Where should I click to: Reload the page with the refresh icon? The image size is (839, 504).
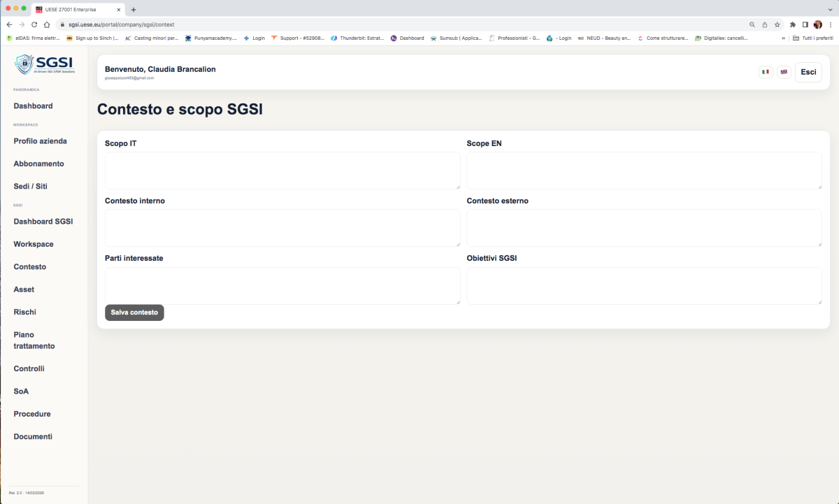(x=34, y=23)
